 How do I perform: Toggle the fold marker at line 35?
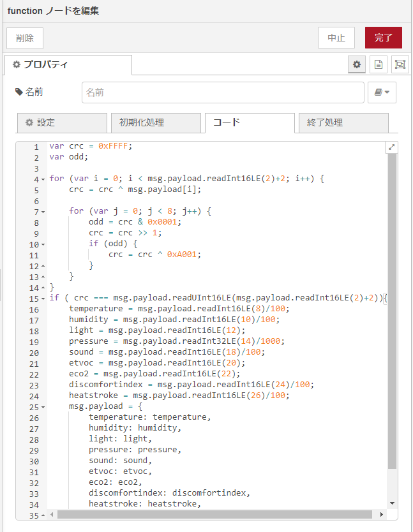43,515
